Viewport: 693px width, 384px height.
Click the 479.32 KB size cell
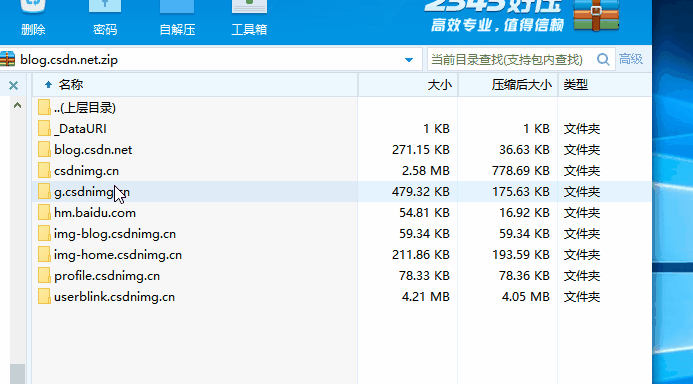click(421, 192)
